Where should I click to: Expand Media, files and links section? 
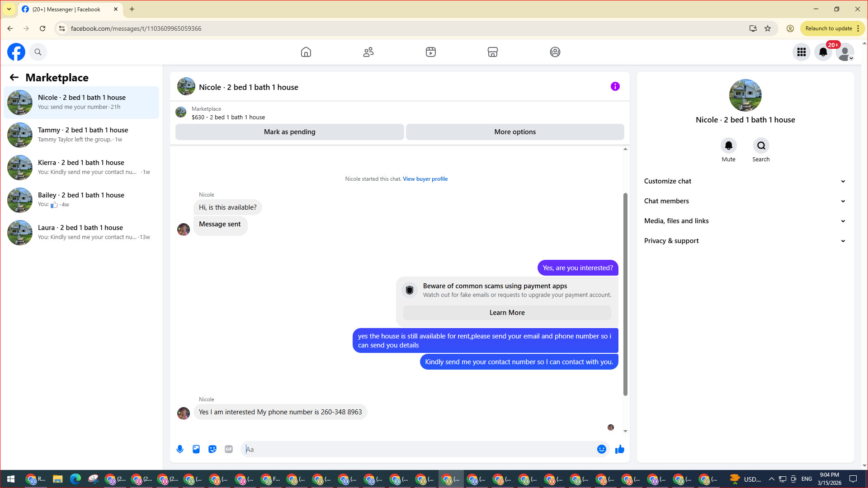745,221
